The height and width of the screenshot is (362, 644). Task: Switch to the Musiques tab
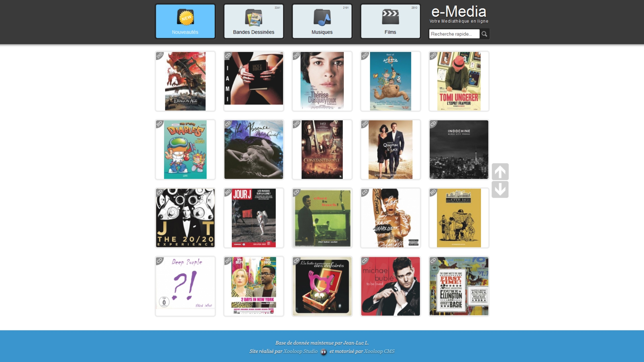322,21
